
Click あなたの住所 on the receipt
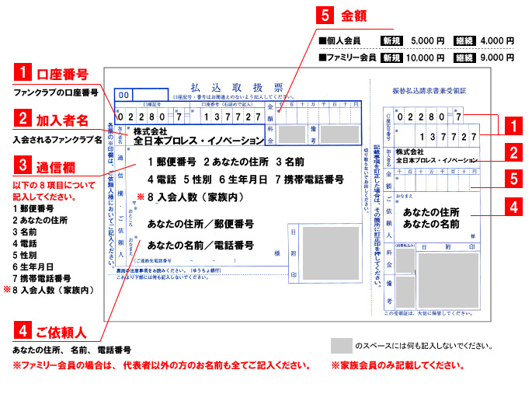[431, 212]
